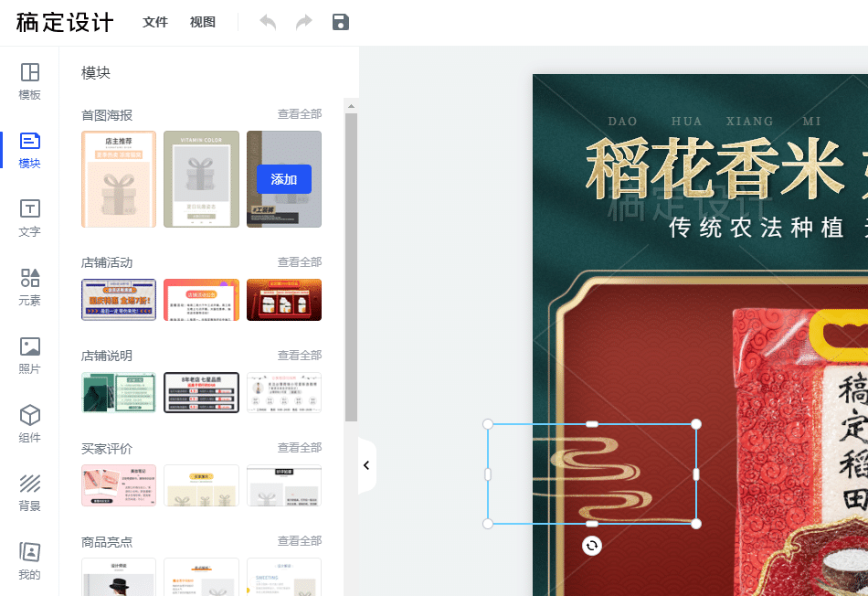
Task: Select the dark red product shelf thumbnail
Action: coord(284,300)
